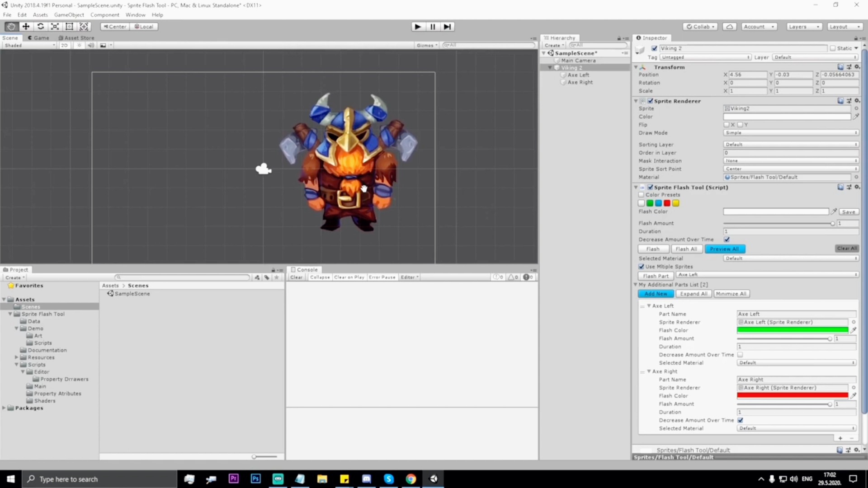Open Tag dropdown Untagged
Image resolution: width=868 pixels, height=488 pixels.
click(x=705, y=57)
